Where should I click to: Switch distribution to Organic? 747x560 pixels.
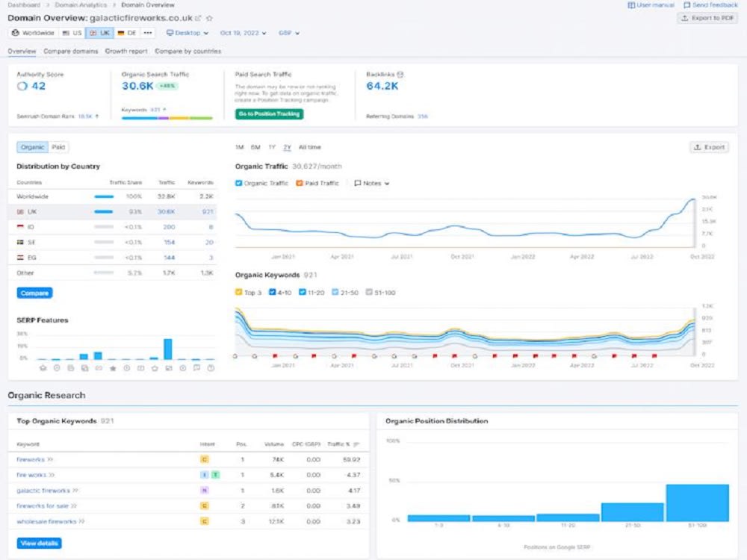[32, 147]
